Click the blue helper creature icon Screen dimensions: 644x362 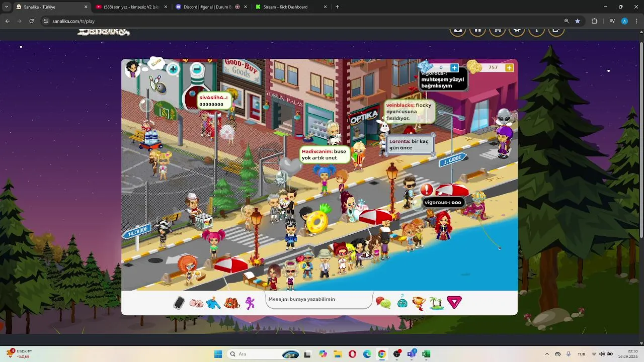403,303
